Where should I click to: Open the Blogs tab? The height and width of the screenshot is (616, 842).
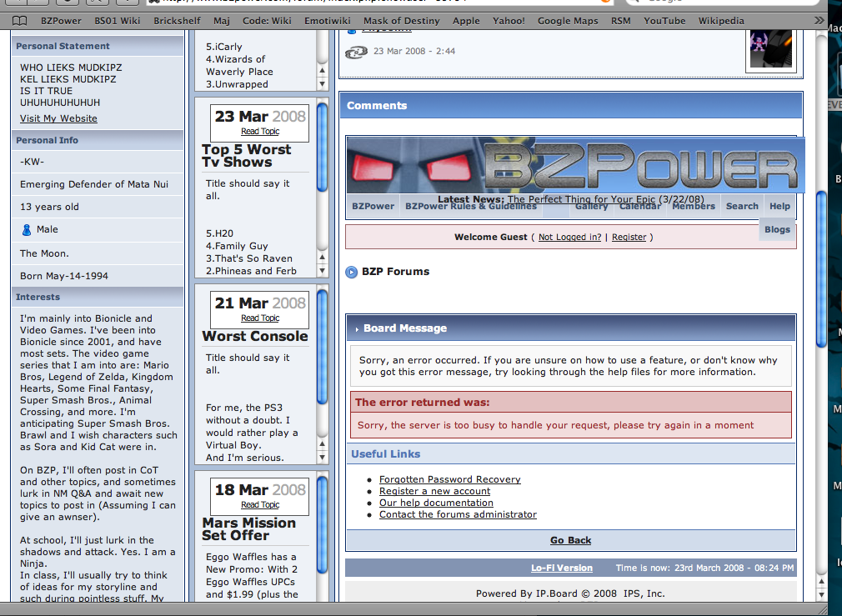coord(777,230)
